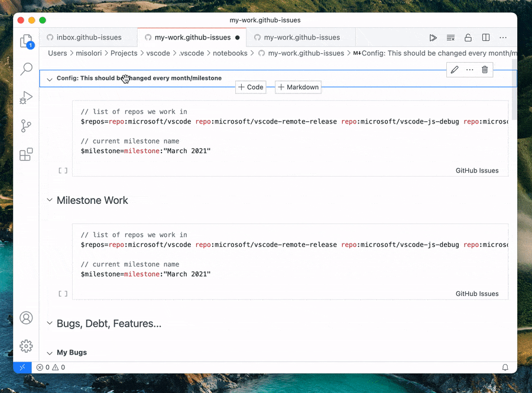The image size is (532, 393).
Task: Change language via GitHub Issues label in second cell
Action: coord(477,294)
